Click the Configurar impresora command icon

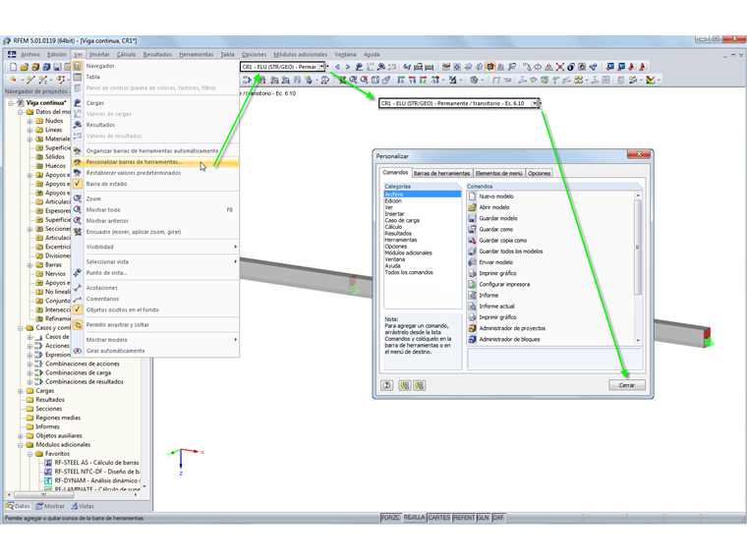click(x=472, y=284)
